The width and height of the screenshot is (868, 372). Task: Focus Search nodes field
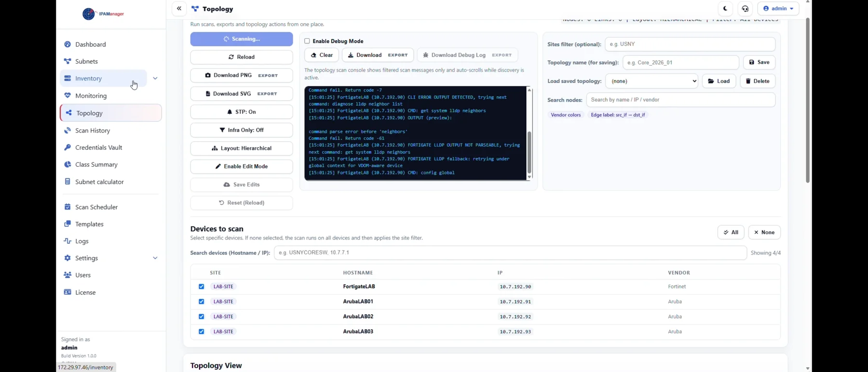pyautogui.click(x=681, y=100)
